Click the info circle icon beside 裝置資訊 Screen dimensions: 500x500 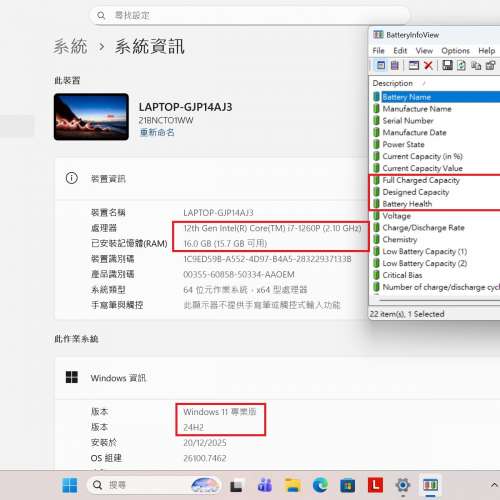(72, 178)
